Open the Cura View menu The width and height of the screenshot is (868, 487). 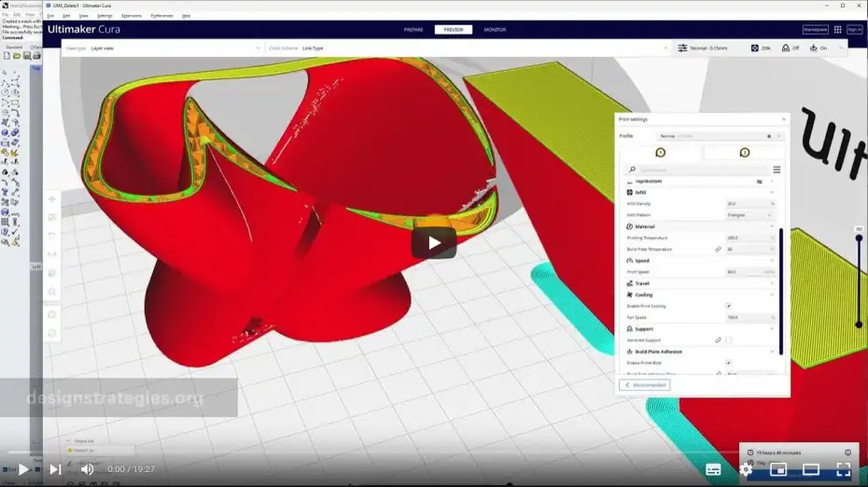pyautogui.click(x=84, y=16)
